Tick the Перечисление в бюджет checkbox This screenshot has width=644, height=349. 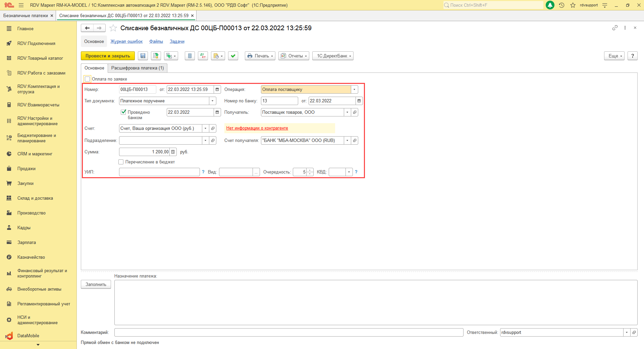coord(121,162)
